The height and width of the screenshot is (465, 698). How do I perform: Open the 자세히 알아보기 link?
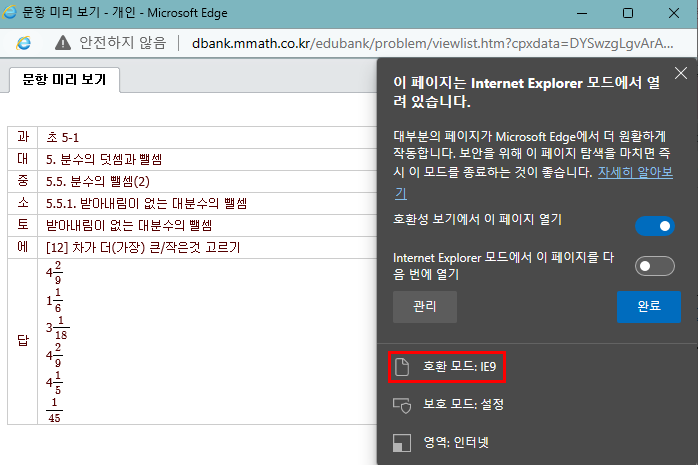click(635, 172)
